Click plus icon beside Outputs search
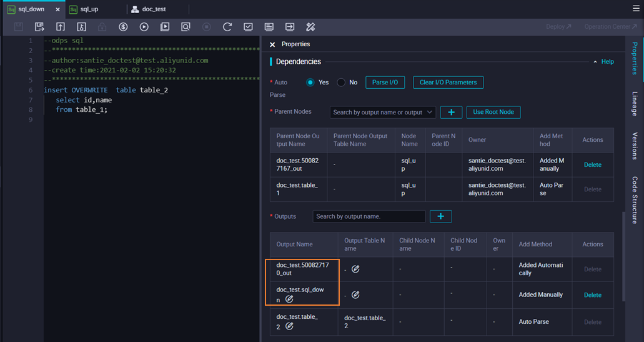 point(441,216)
